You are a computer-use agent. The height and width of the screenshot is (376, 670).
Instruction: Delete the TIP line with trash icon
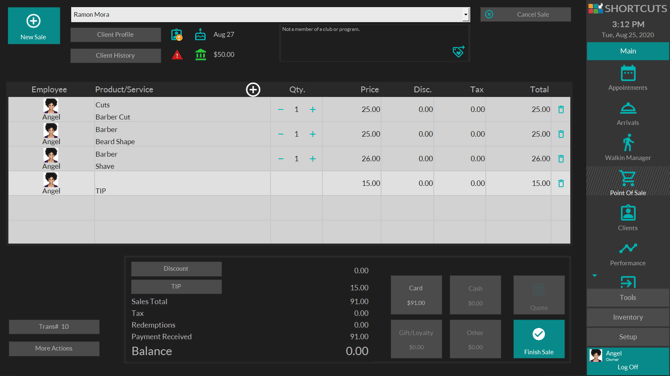[x=561, y=183]
